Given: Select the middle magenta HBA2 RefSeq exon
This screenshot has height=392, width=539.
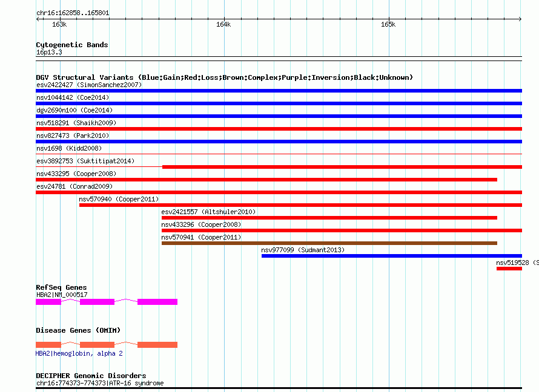Looking at the screenshot, I should point(98,302).
